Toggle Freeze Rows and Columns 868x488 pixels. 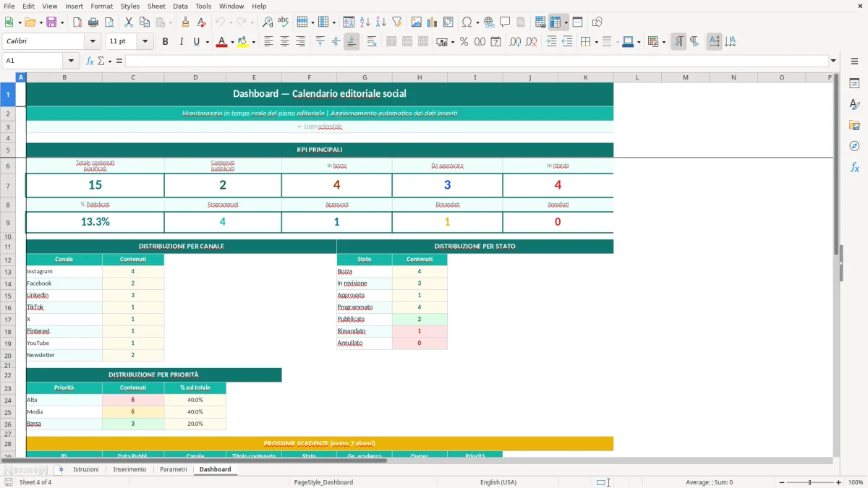556,22
